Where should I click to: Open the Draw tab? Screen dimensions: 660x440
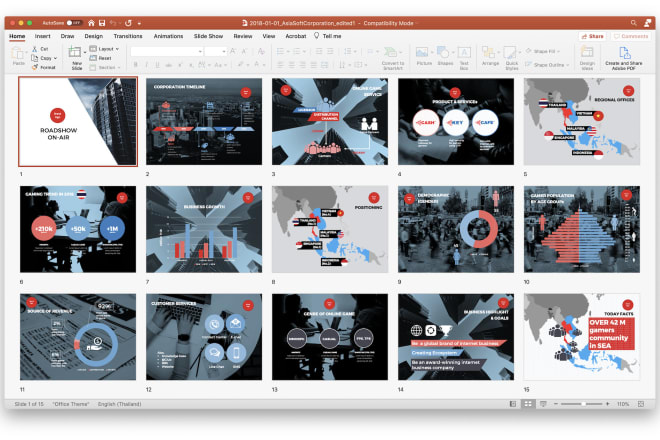click(x=67, y=36)
